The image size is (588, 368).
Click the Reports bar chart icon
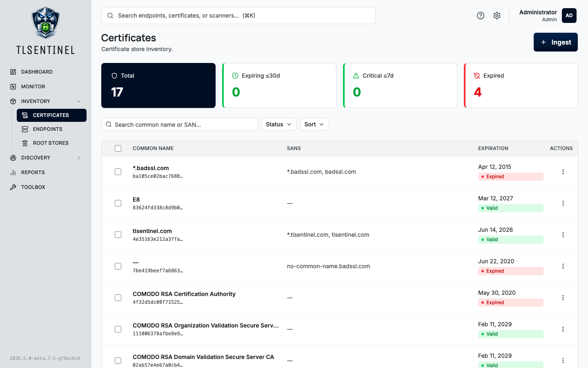point(13,173)
